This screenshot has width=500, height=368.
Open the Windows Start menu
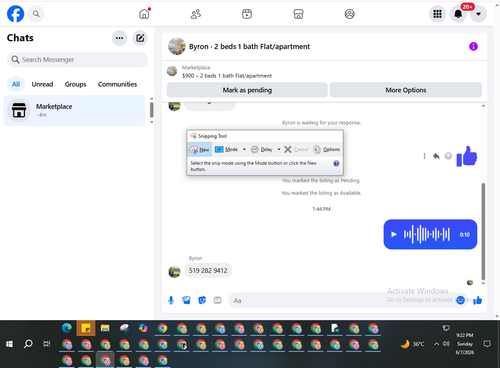9,344
